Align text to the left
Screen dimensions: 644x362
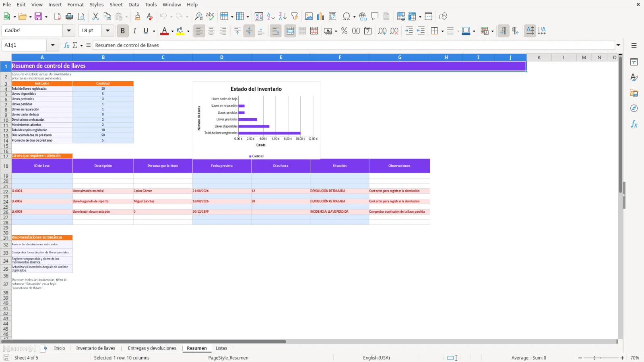point(199,31)
